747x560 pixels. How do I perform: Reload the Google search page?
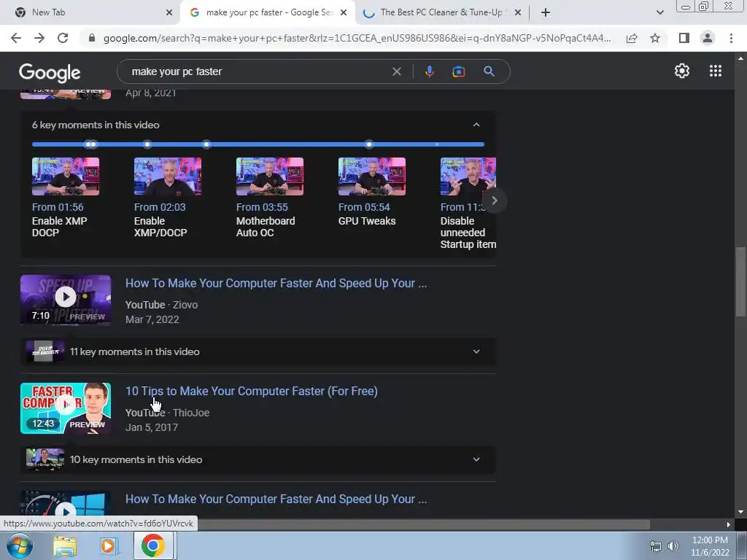click(63, 38)
